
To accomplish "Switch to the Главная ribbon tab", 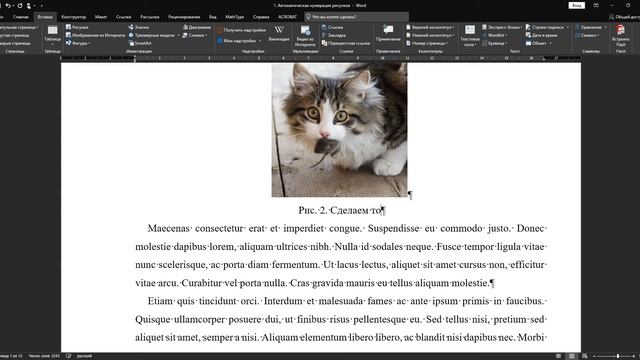I will (x=20, y=17).
